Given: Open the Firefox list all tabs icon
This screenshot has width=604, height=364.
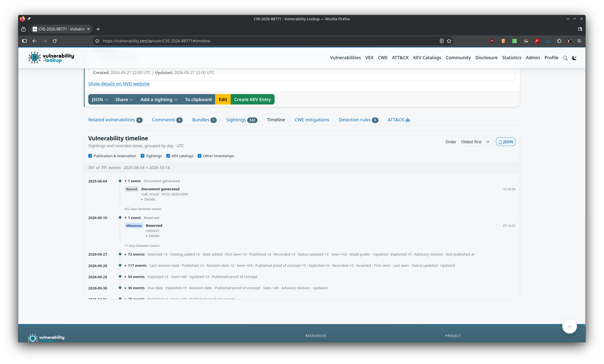Looking at the screenshot, I should pyautogui.click(x=580, y=29).
